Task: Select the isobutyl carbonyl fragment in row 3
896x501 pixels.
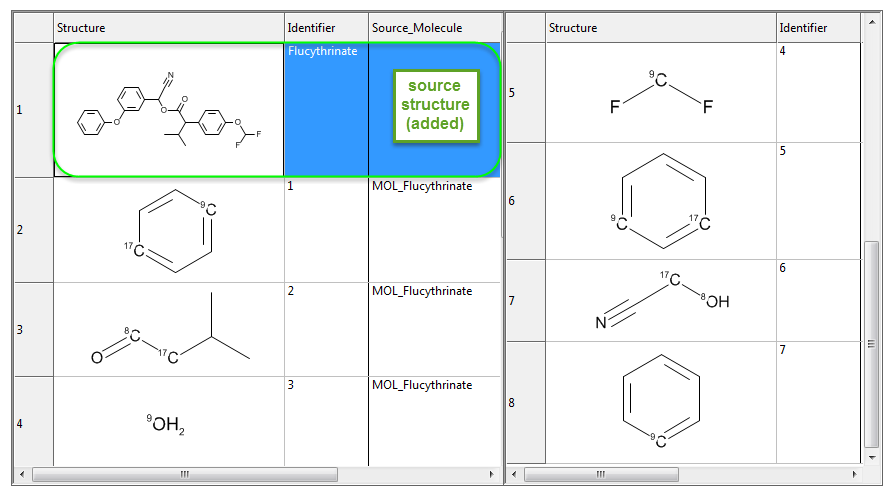Action: coord(169,330)
